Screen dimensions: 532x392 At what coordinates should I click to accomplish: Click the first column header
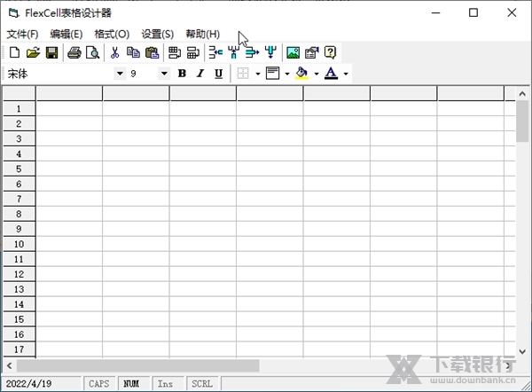coord(69,94)
